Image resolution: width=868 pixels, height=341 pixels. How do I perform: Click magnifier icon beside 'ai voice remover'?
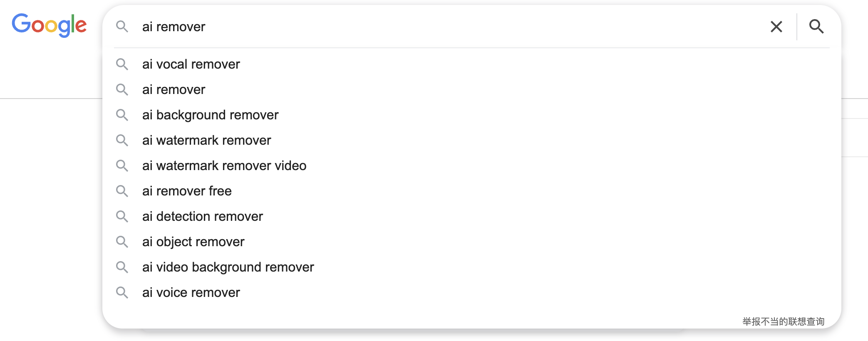point(122,292)
